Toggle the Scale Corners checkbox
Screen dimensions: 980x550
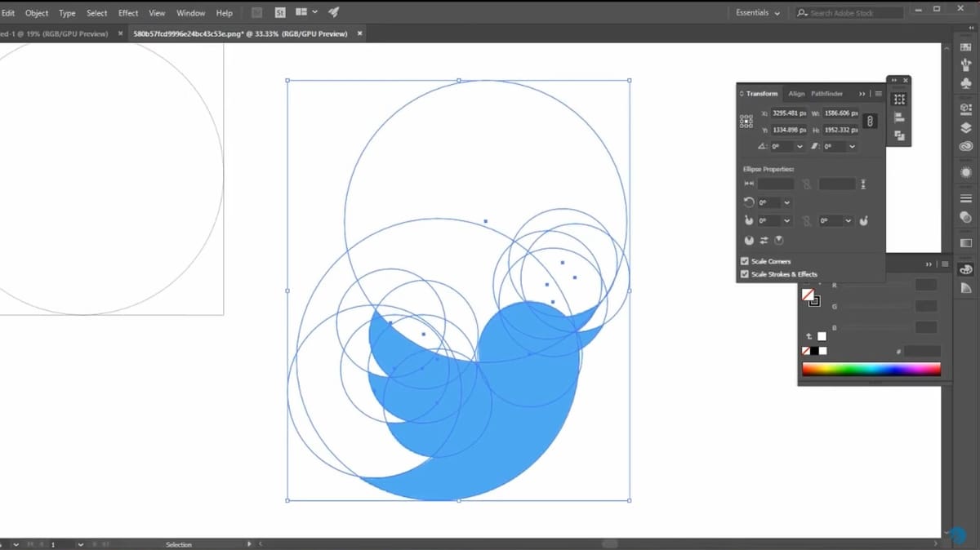coord(744,261)
